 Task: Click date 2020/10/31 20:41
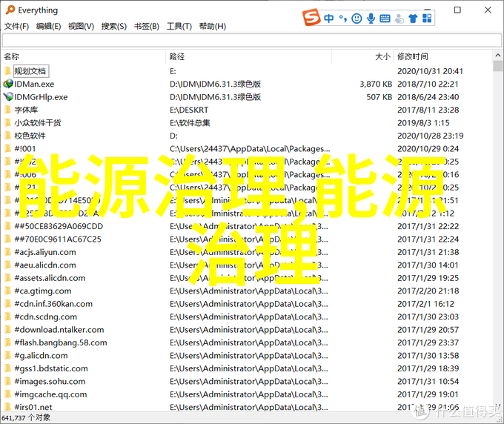(430, 71)
